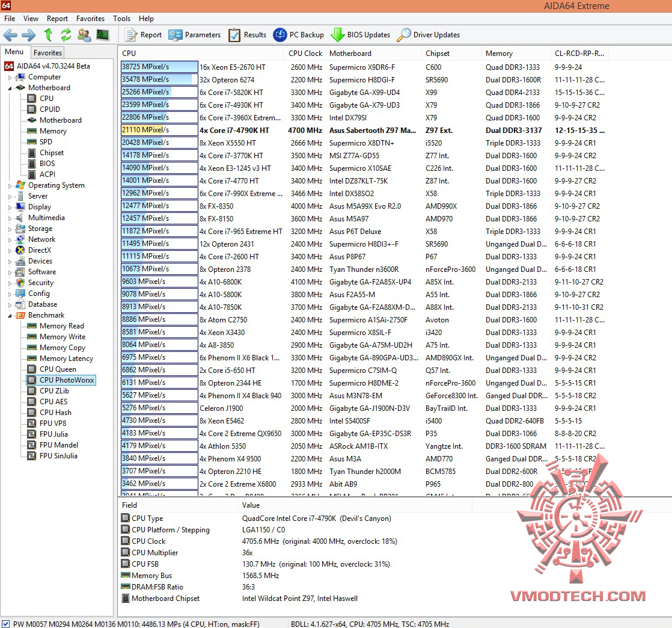This screenshot has width=672, height=628.
Task: Switch to the Menu tab in sidebar
Action: tap(14, 52)
